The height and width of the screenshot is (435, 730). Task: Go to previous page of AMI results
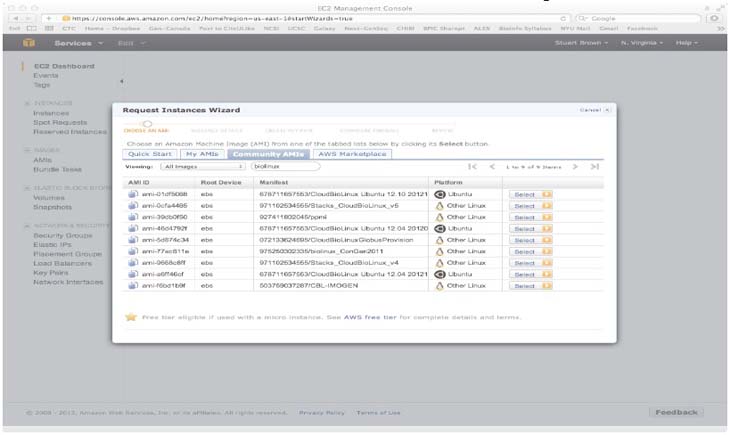[x=492, y=167]
